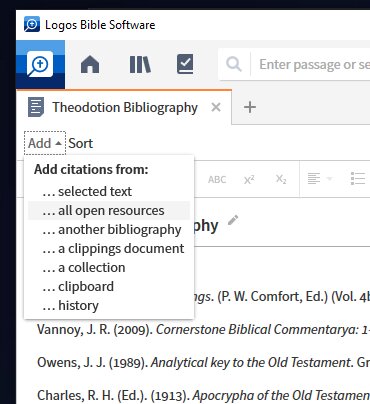This screenshot has height=404, width=370.
Task: Open the Library books icon
Action: (x=140, y=64)
